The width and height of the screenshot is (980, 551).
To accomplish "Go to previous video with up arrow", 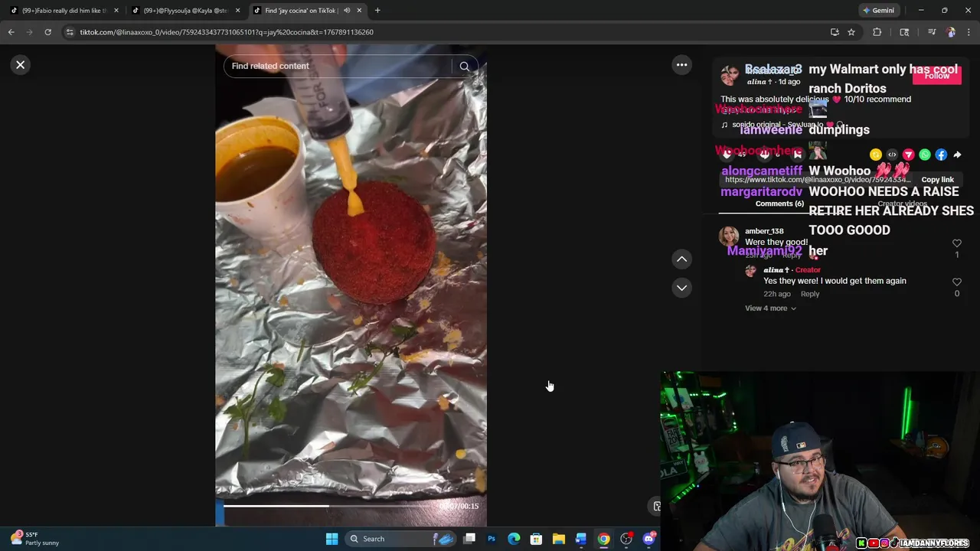I will click(x=681, y=259).
